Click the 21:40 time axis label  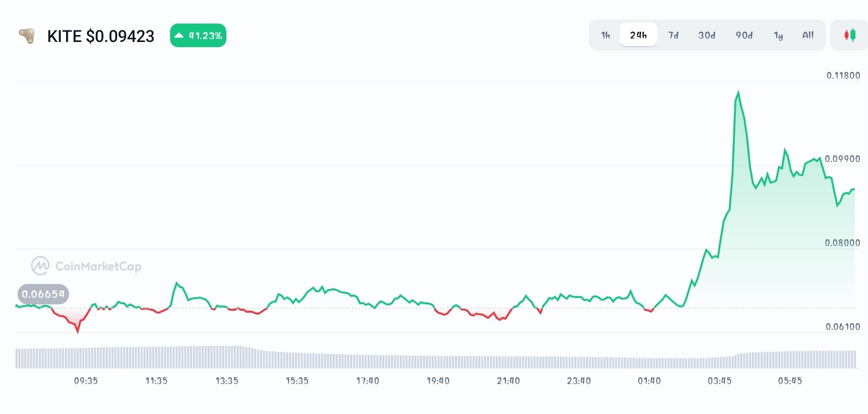(508, 381)
